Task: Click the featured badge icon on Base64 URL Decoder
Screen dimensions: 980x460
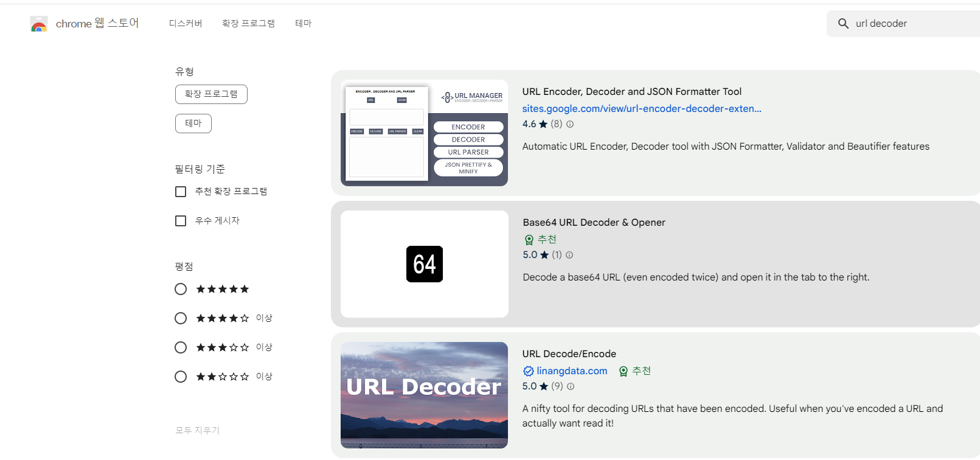Action: pyautogui.click(x=529, y=240)
